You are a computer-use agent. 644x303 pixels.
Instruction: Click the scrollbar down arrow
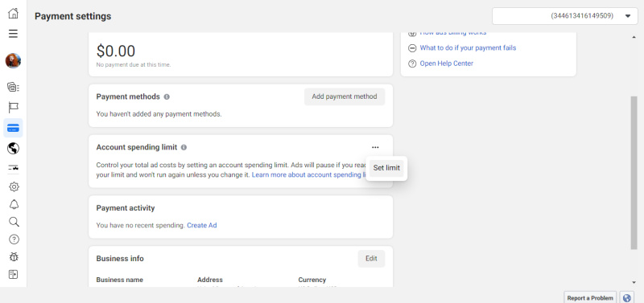634,282
